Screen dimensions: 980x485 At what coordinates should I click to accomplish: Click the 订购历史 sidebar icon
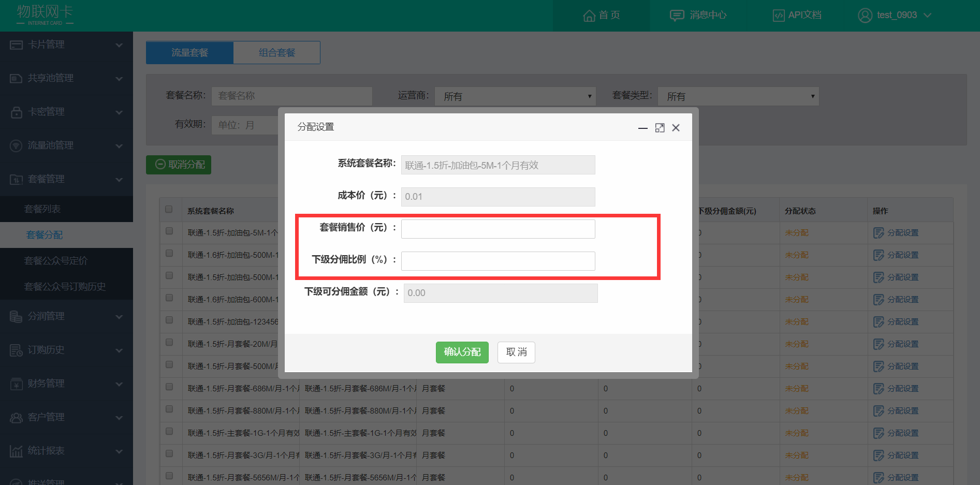(17, 350)
